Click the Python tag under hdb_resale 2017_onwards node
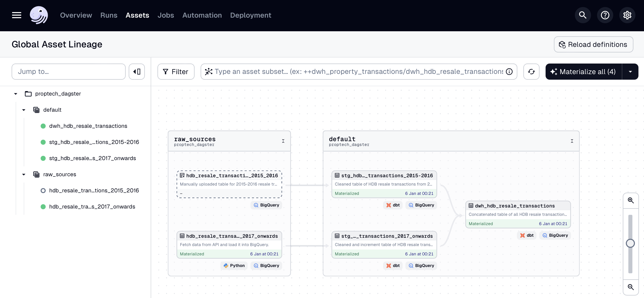Viewport: 644px width, 298px height. pyautogui.click(x=234, y=265)
